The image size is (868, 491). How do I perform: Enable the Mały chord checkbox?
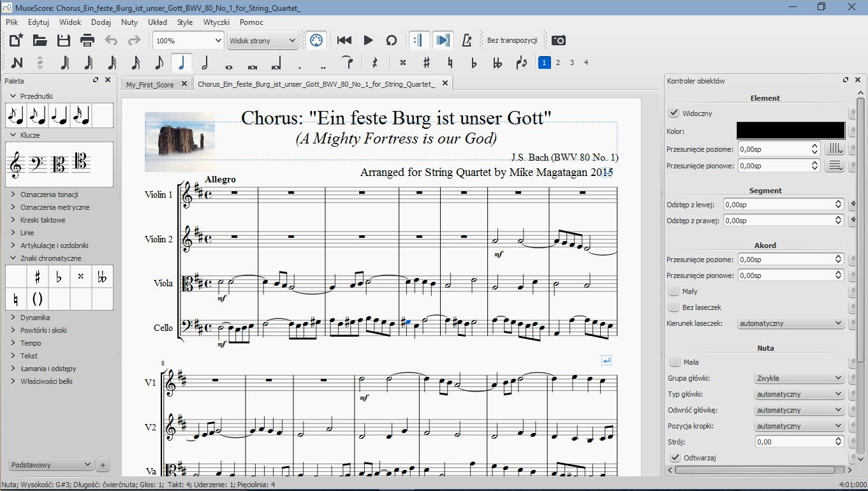click(673, 291)
